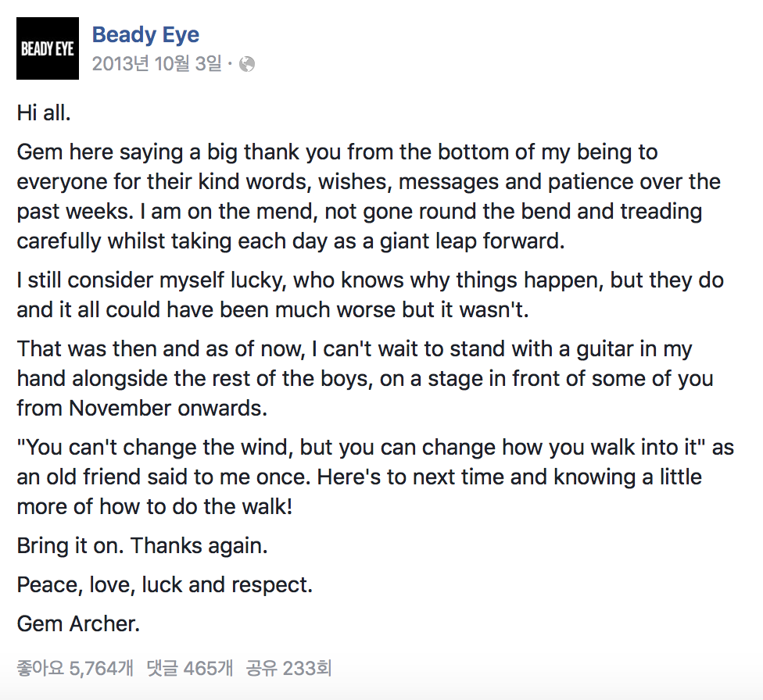
Task: Click the Beady Eye profile logo
Action: (x=48, y=48)
